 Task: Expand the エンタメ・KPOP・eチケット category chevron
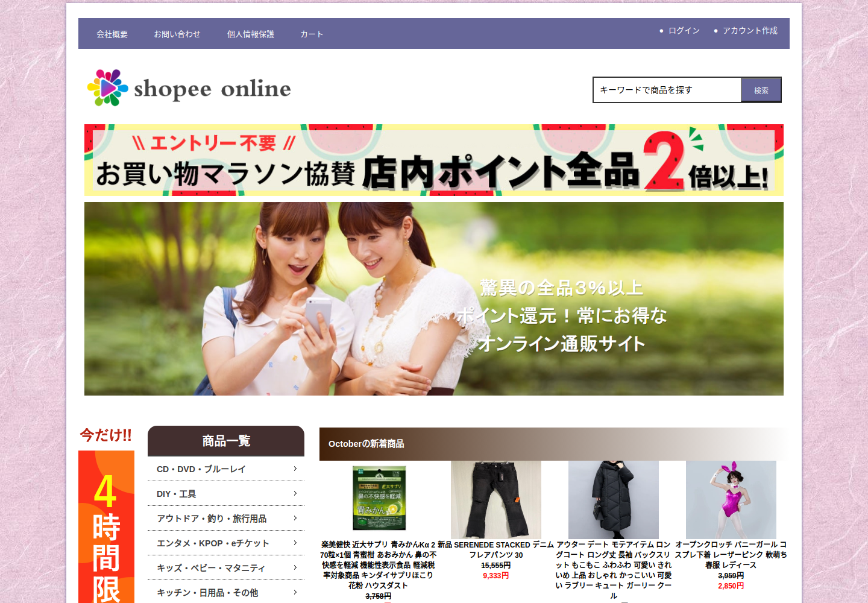[295, 543]
